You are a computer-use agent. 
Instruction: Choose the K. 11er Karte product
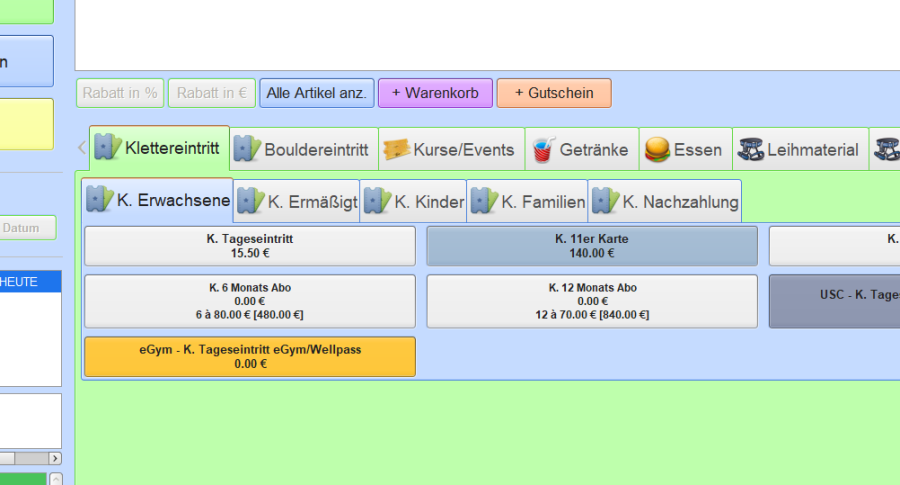[592, 246]
